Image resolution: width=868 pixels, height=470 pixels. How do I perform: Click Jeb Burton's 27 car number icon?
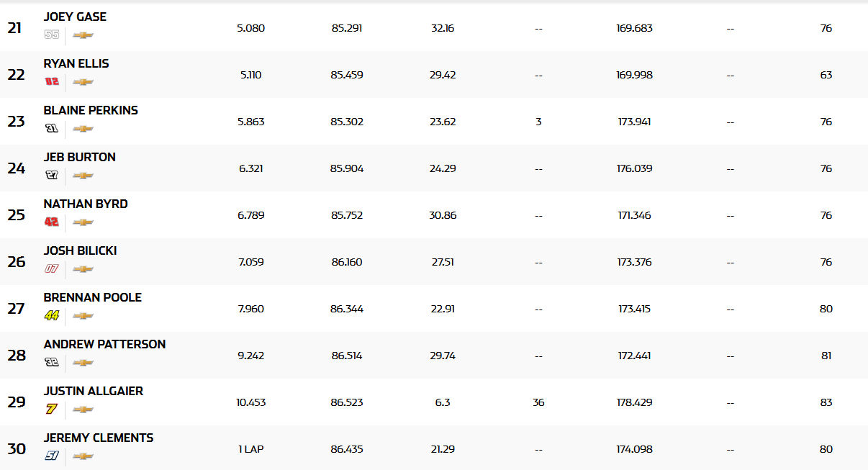point(52,175)
